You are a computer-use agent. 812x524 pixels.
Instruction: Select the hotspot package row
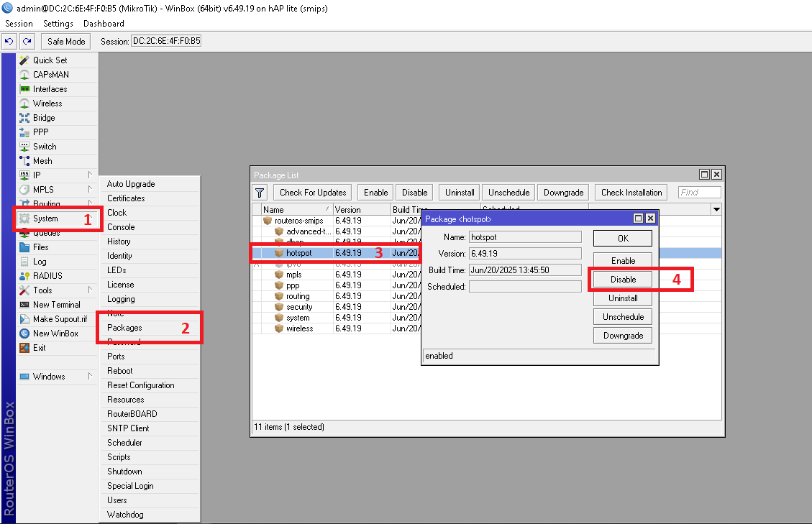tap(298, 253)
